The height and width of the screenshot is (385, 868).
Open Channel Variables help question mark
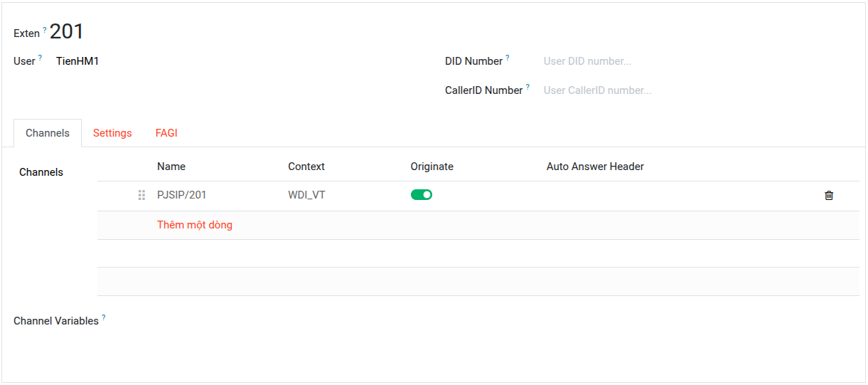pos(103,317)
